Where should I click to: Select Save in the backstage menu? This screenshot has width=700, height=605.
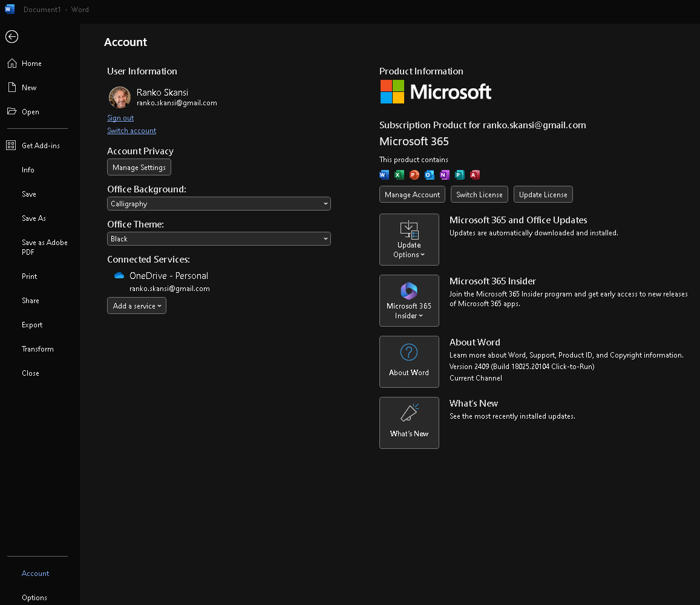pos(29,194)
